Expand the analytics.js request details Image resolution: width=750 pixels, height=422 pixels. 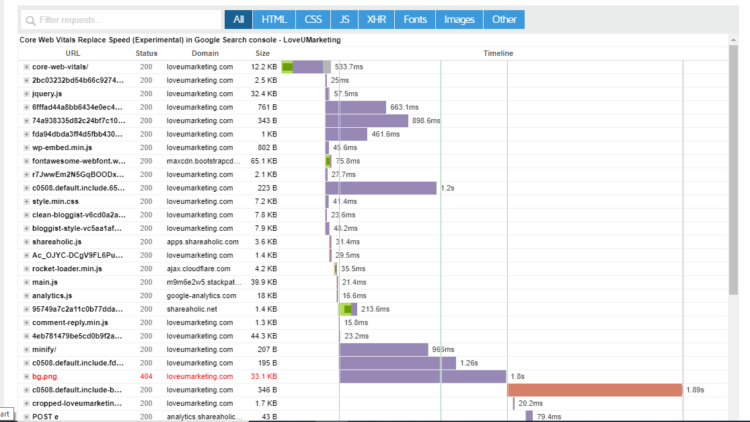tap(26, 296)
